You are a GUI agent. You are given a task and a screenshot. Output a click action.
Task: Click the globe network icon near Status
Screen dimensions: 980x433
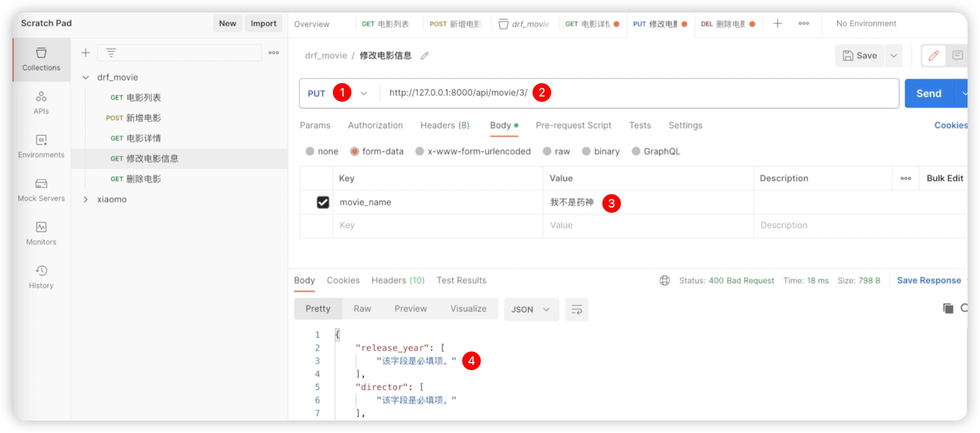tap(664, 280)
